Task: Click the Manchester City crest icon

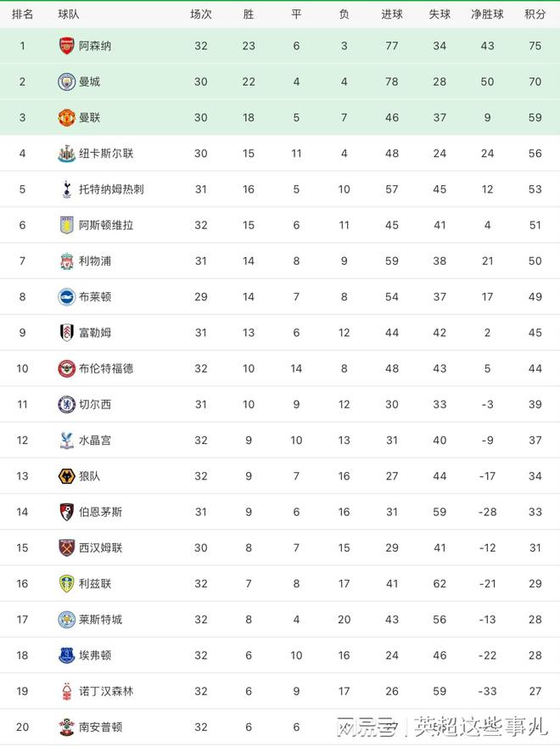Action: pos(66,81)
